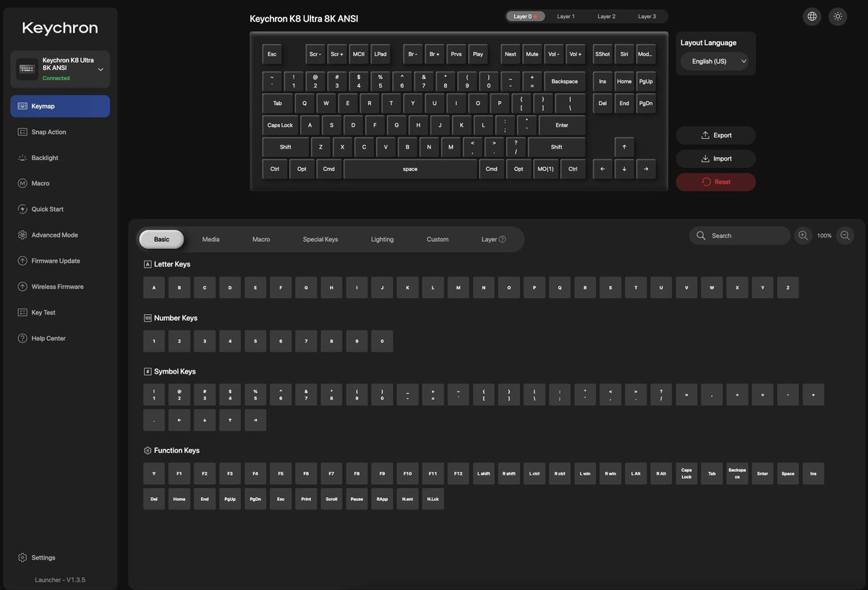The image size is (868, 590).
Task: Click the red Reset button
Action: [716, 182]
